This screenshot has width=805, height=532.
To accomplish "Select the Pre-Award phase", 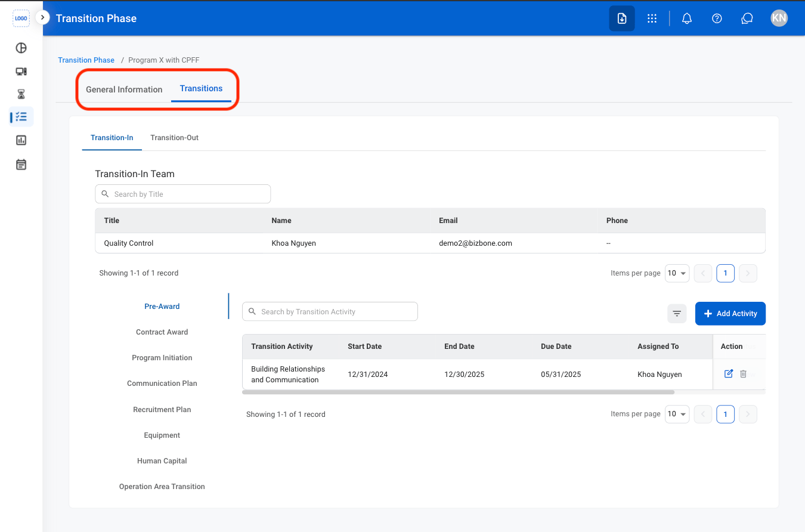I will (162, 307).
